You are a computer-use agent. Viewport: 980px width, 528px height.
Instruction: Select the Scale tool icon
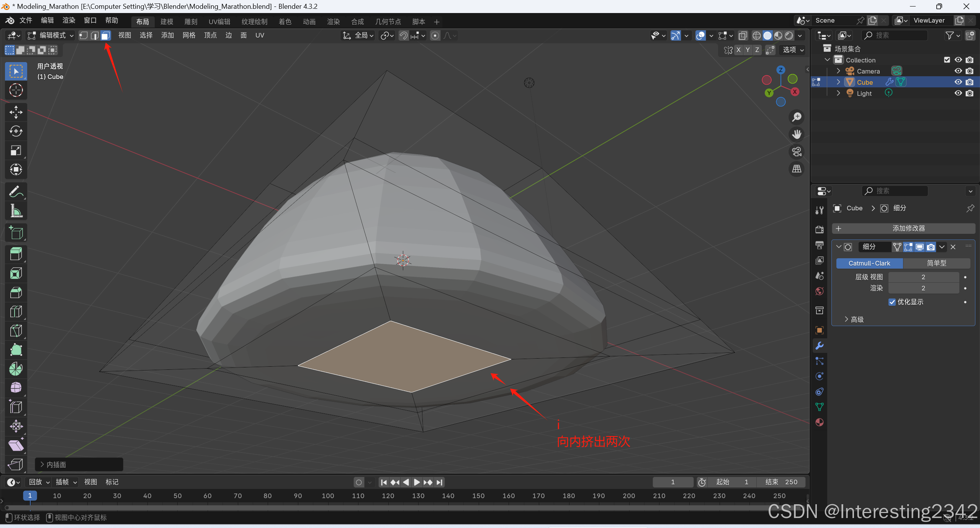[16, 151]
